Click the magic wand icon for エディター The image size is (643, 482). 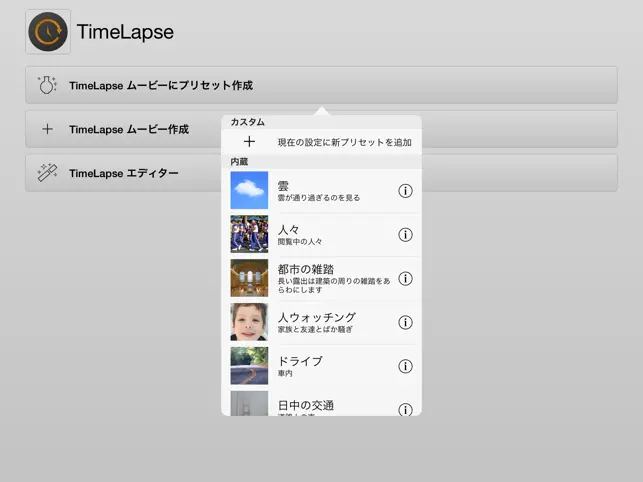coord(47,172)
